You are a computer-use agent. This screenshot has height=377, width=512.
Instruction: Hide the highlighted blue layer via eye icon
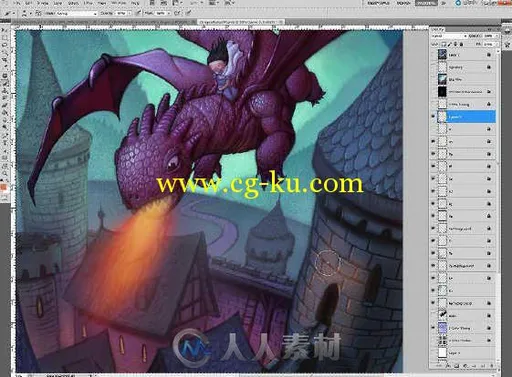[434, 116]
